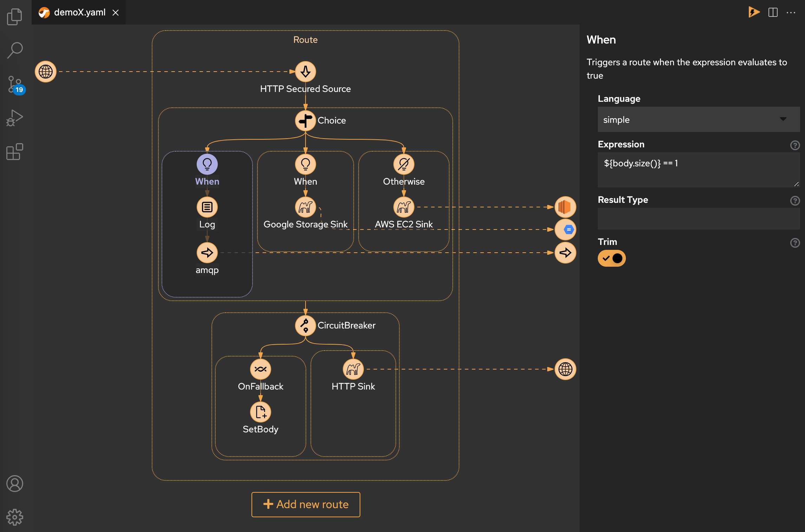Select the AWS EC2 Sink node

click(404, 207)
